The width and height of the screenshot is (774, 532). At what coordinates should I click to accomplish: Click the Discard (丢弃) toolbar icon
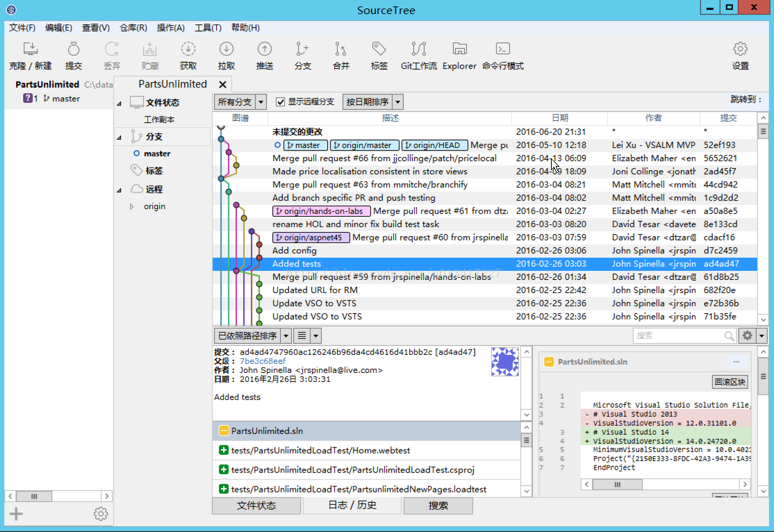(x=112, y=56)
